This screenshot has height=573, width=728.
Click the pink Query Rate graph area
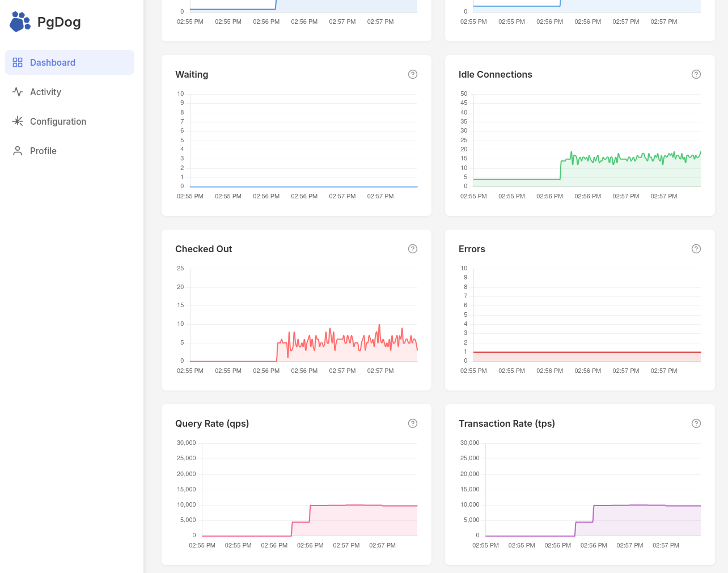click(363, 520)
